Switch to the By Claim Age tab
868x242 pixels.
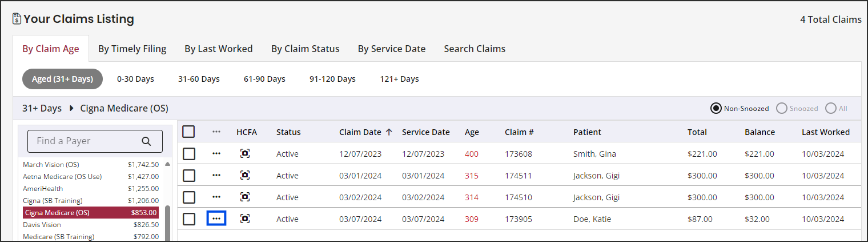point(51,49)
